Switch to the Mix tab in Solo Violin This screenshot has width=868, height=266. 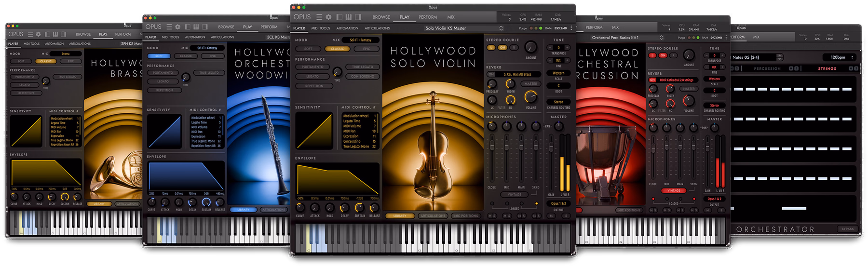pos(451,17)
